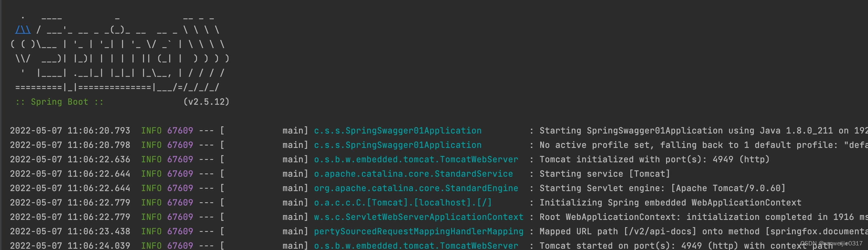This screenshot has height=250, width=868.
Task: Click 'main]' thread label in 'Starting service [Tomcat]' row
Action: click(295, 174)
